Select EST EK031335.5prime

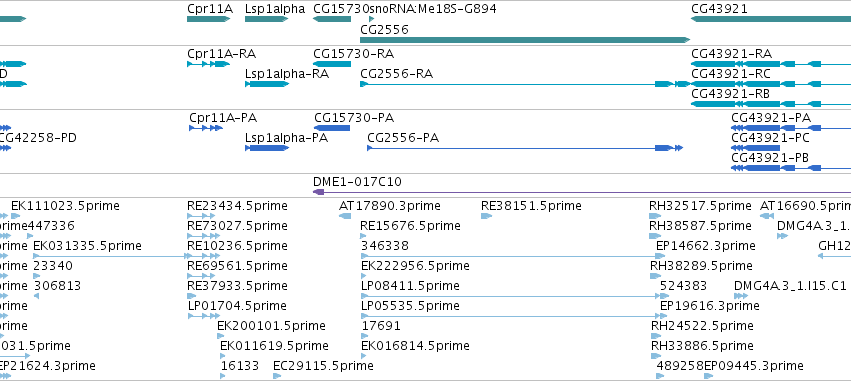tap(87, 246)
